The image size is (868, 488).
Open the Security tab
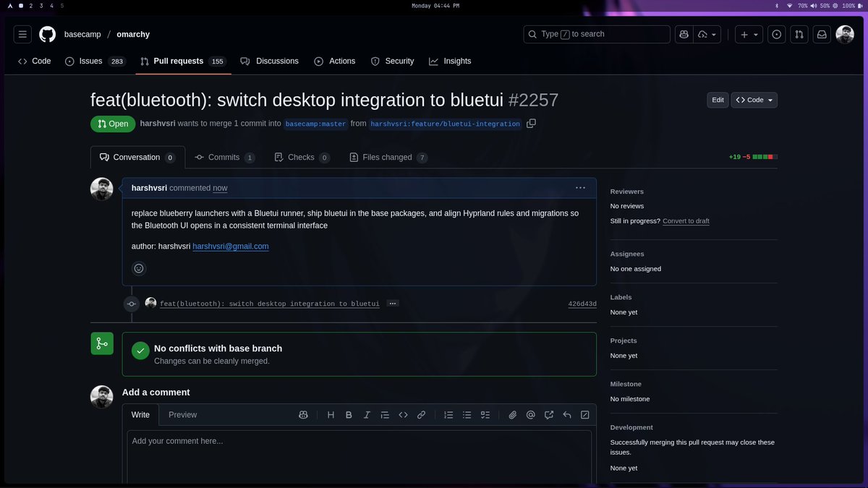click(x=392, y=61)
